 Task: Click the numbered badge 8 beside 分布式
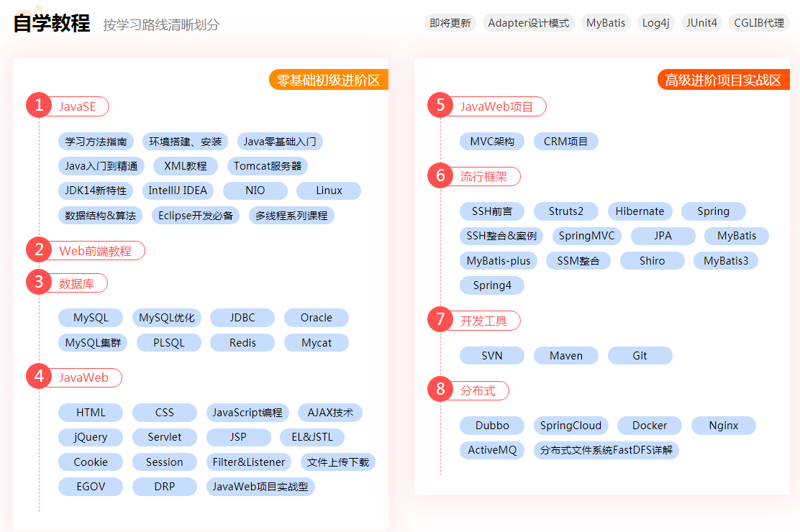pyautogui.click(x=441, y=390)
